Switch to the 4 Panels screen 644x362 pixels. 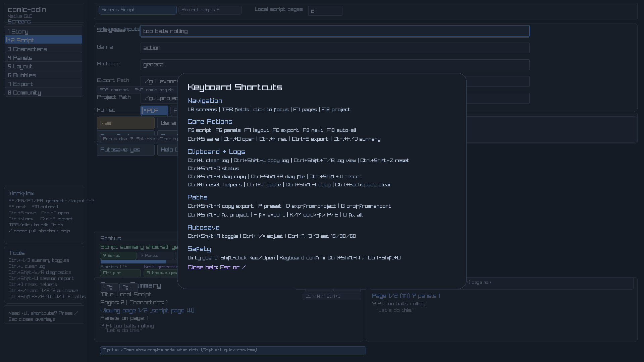pos(44,58)
